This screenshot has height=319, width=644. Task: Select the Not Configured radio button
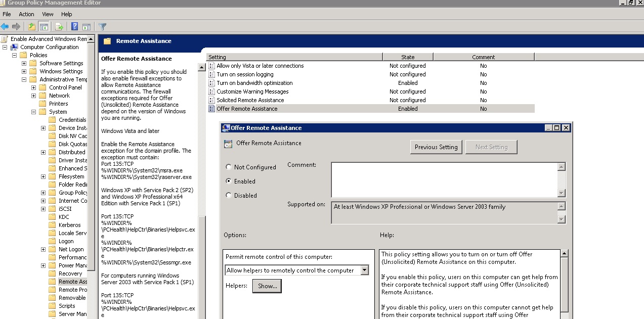click(x=229, y=167)
